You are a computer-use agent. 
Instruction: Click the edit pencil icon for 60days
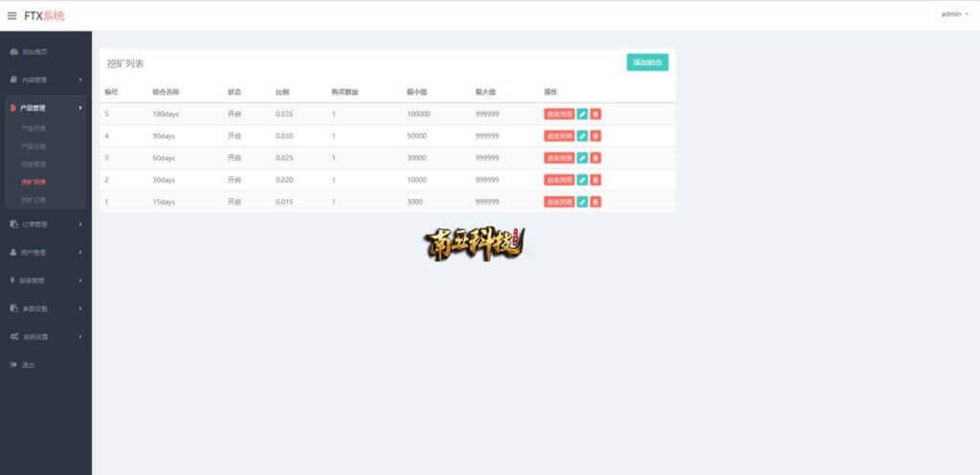click(x=583, y=158)
